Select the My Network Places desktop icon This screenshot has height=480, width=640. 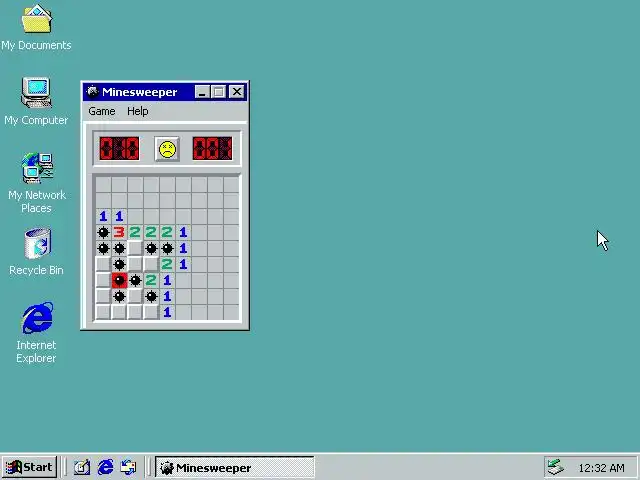pyautogui.click(x=37, y=182)
